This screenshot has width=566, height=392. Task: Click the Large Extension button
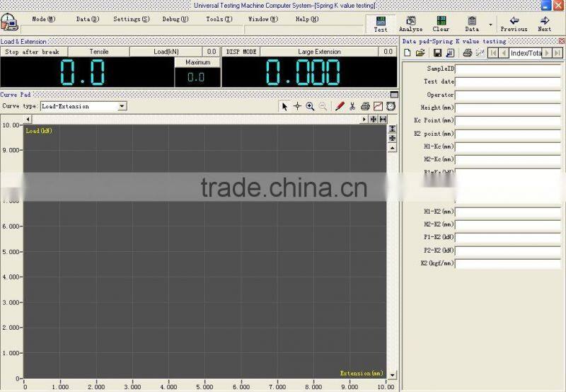(319, 52)
